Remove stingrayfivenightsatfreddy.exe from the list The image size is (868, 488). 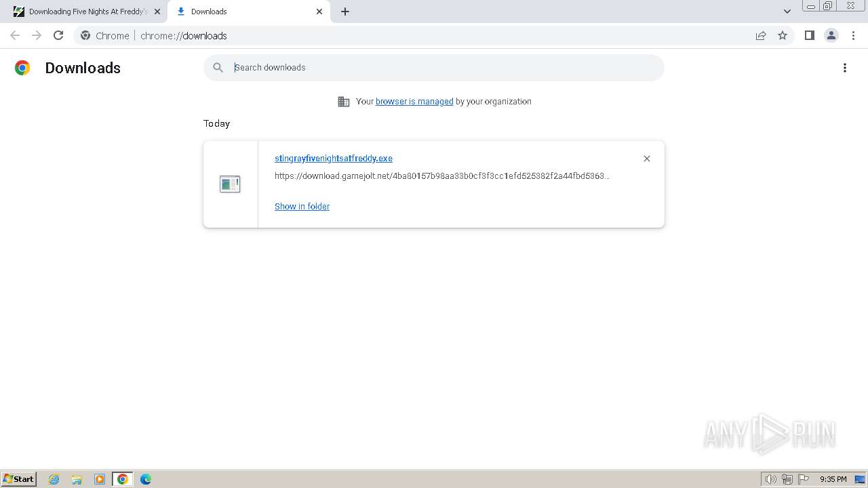point(647,159)
